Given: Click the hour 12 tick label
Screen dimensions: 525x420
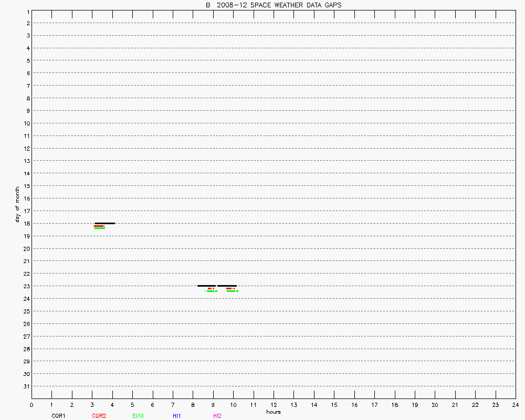Looking at the screenshot, I should coord(274,405).
